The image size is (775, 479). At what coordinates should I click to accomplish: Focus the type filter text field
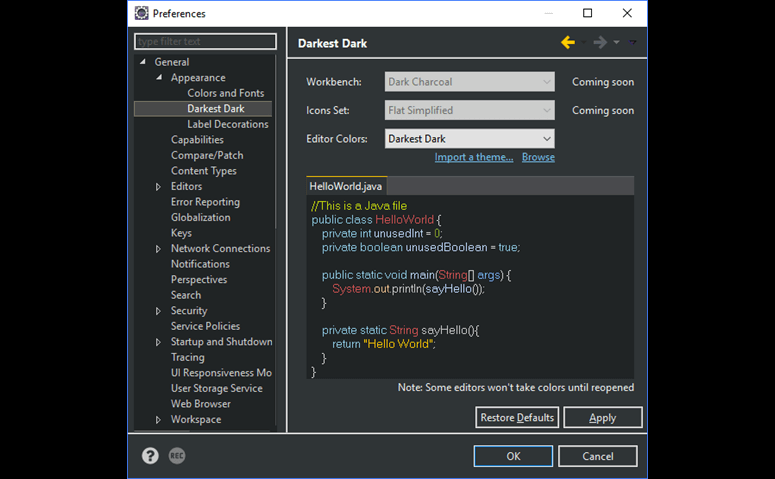pyautogui.click(x=205, y=42)
